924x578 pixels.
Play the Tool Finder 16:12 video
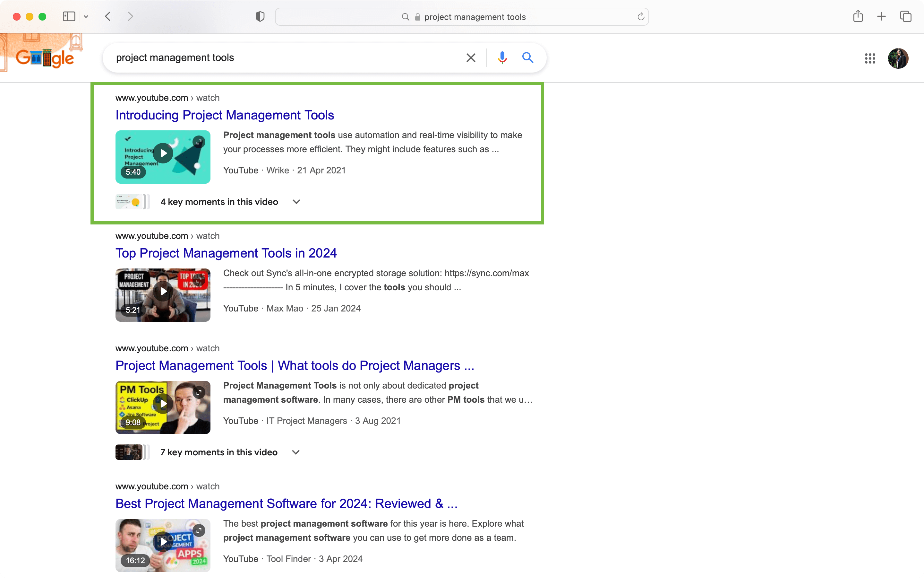pyautogui.click(x=163, y=542)
